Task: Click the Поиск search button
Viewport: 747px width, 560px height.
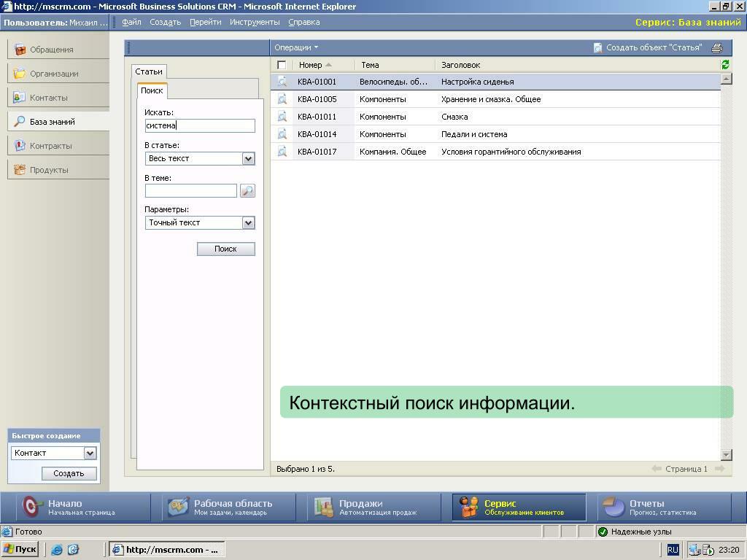Action: point(226,249)
